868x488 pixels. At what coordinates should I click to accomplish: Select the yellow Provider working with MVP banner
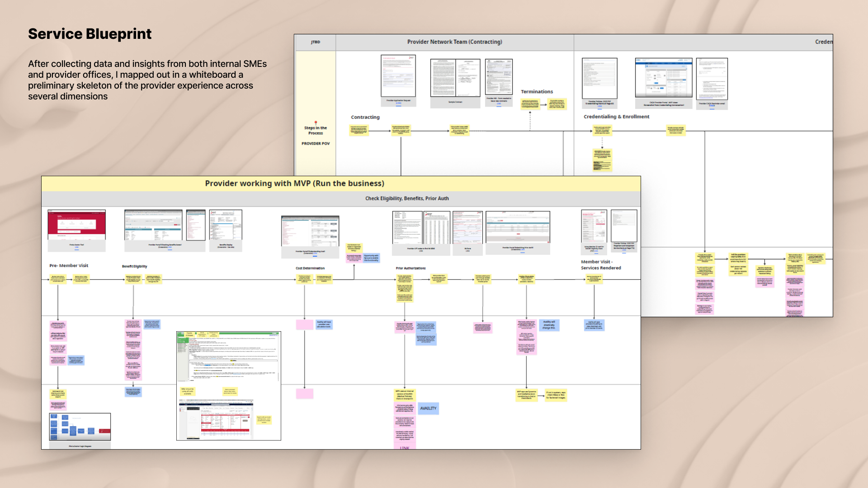click(x=295, y=183)
